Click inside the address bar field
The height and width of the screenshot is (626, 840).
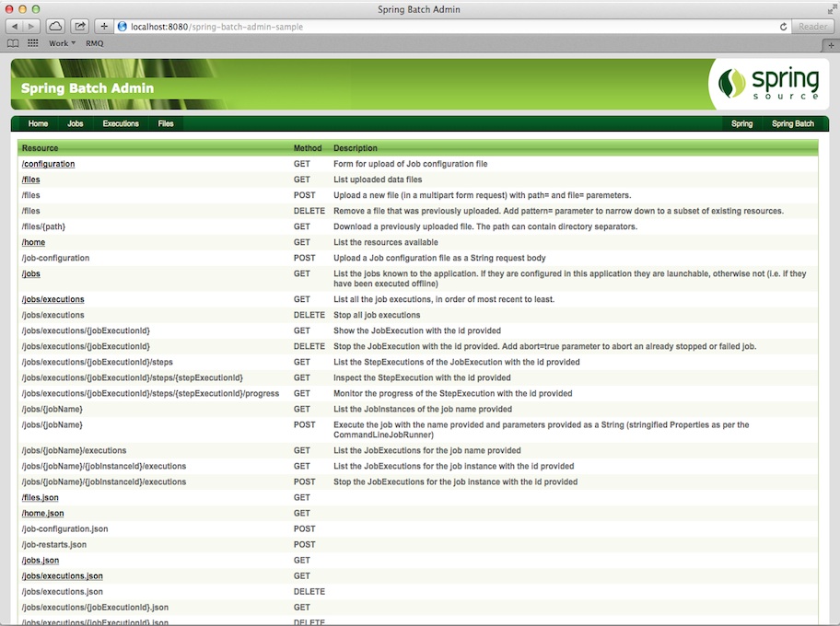[x=368, y=26]
